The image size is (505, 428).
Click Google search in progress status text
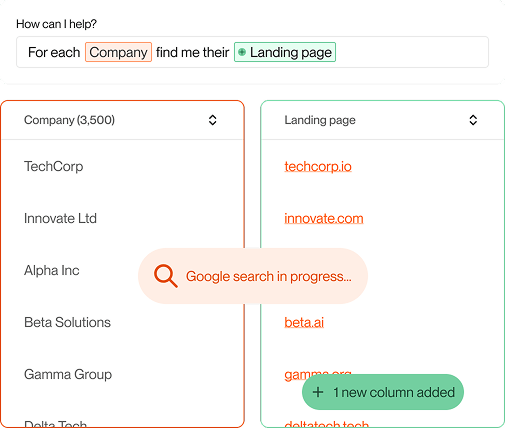[x=269, y=276]
